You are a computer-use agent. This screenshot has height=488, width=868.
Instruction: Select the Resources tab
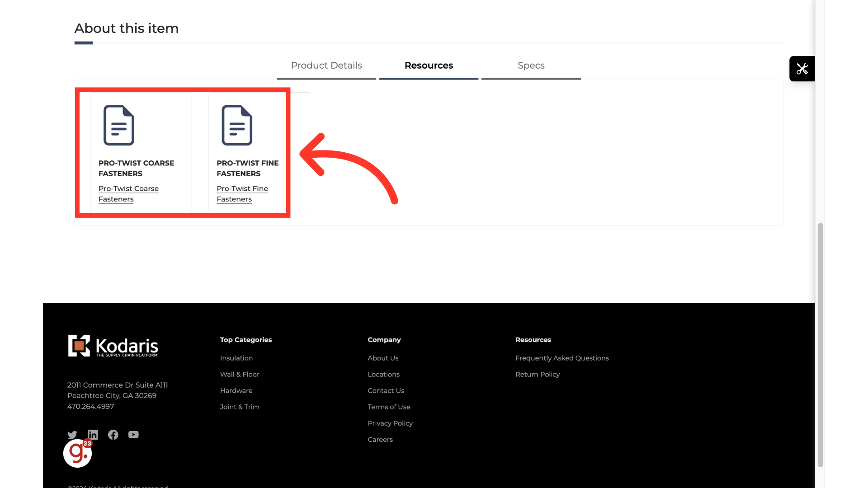pos(429,66)
